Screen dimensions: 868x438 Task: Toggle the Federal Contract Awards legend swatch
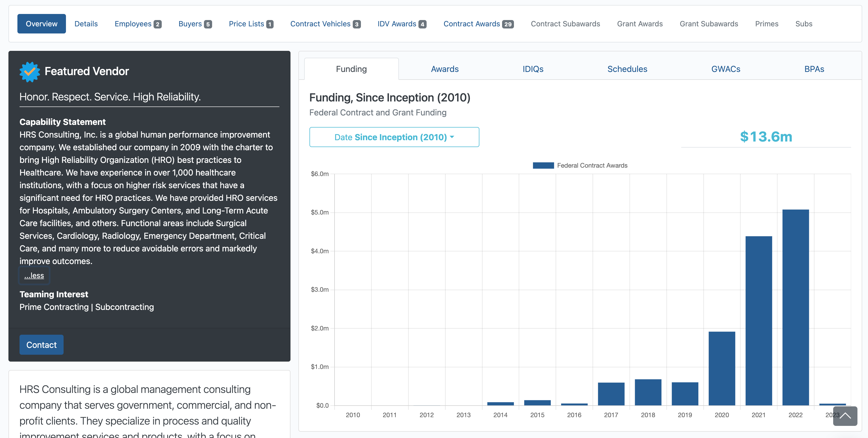[543, 165]
